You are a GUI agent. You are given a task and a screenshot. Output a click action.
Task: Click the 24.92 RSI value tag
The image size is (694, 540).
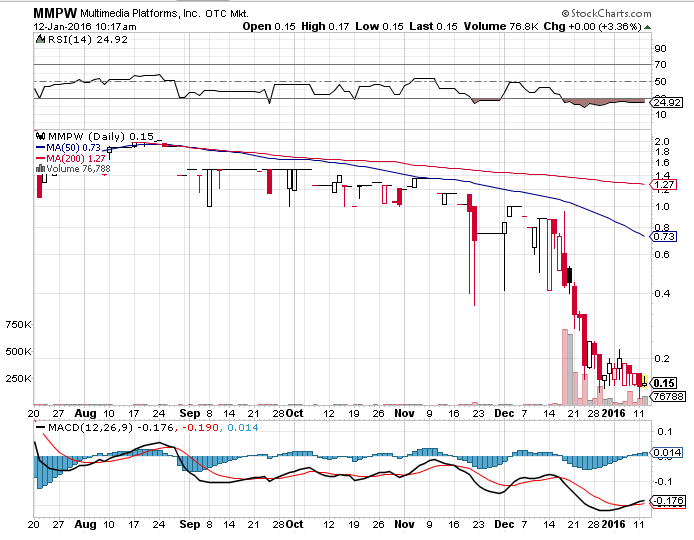coord(667,103)
